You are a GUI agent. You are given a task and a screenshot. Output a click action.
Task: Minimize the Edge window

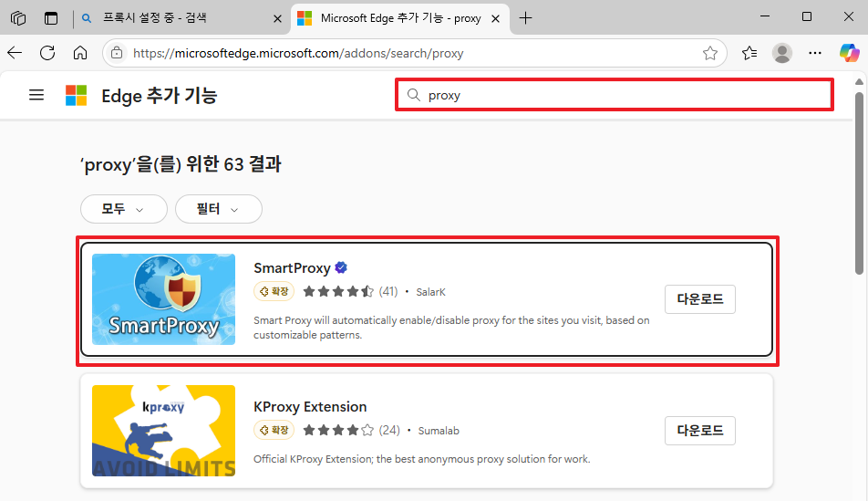[x=765, y=16]
